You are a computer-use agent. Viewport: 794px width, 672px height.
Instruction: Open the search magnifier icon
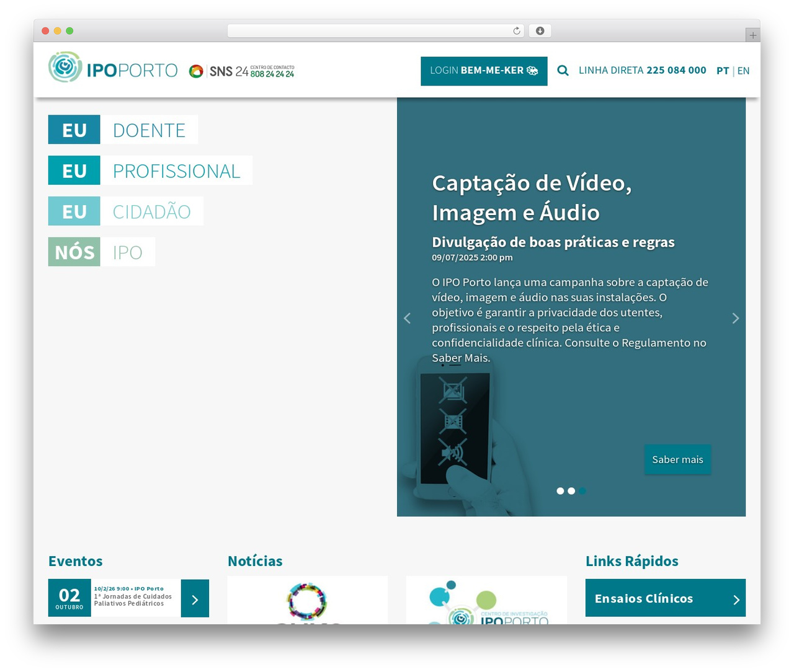point(563,71)
